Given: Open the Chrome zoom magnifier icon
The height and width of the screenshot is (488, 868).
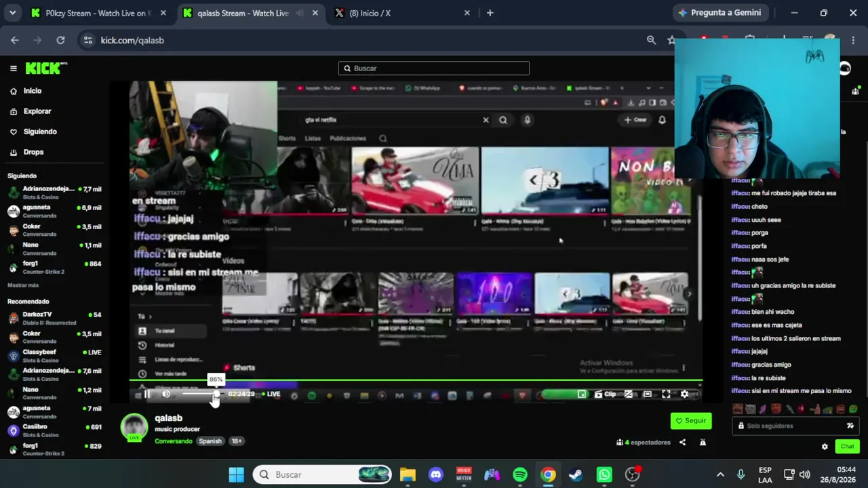Looking at the screenshot, I should (651, 41).
